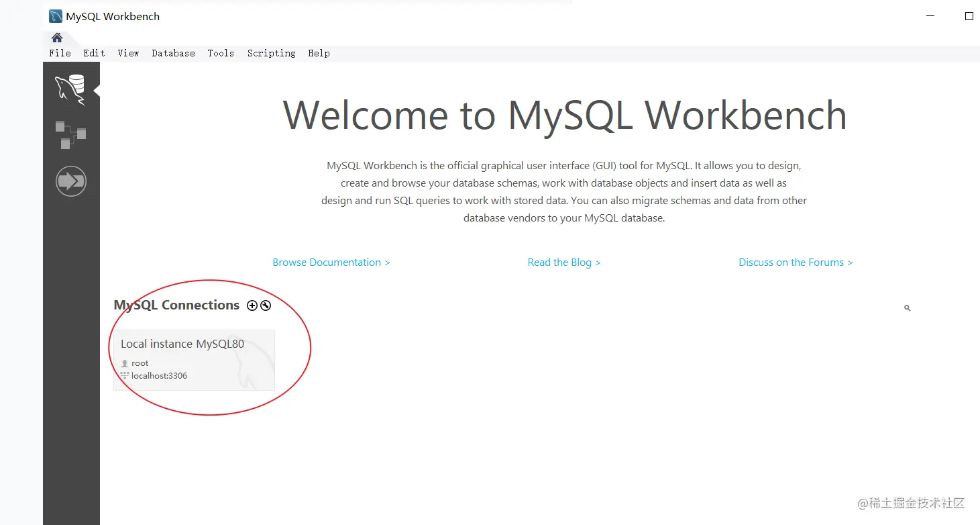Open the Migration arrow sidebar icon

(x=71, y=181)
